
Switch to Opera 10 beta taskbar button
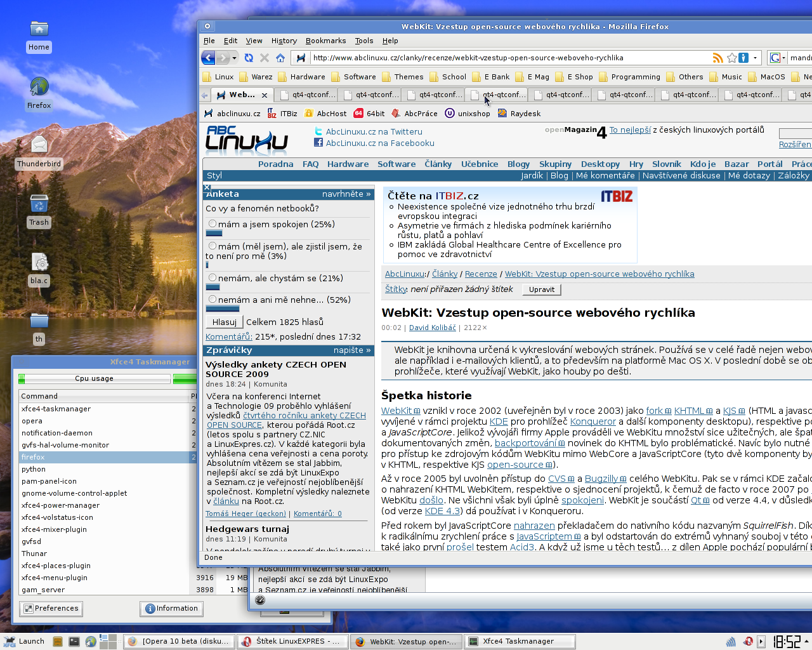[x=179, y=642]
